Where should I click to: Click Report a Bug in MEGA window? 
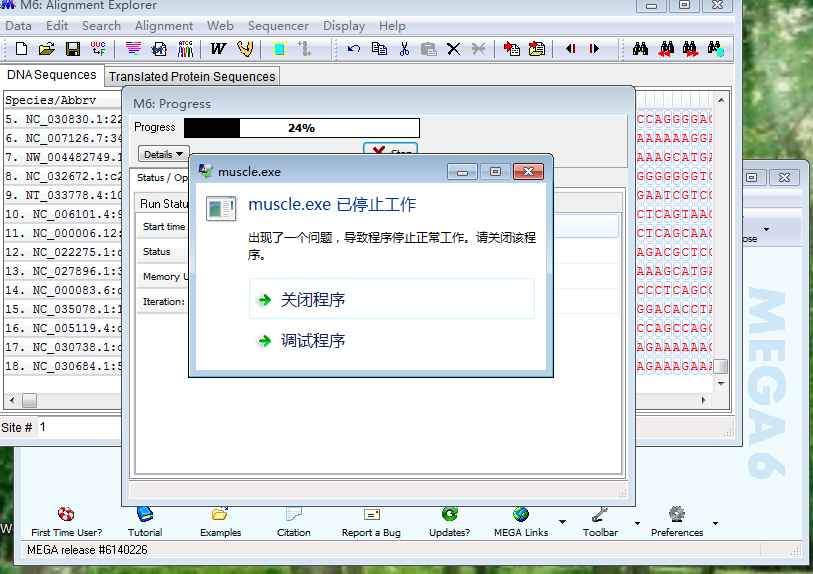coord(371,522)
